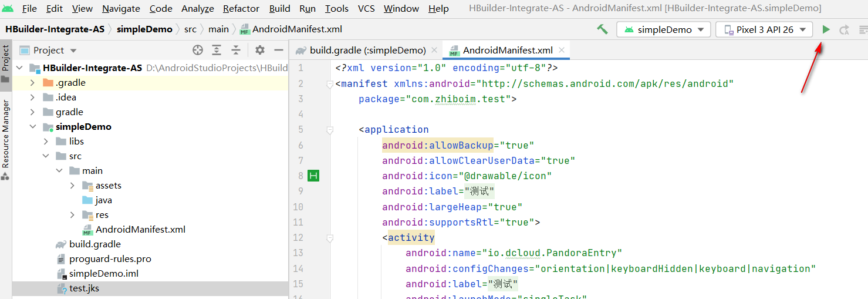Viewport: 868px width, 299px height.
Task: Click simpleDemo in the breadcrumb bar
Action: (144, 29)
